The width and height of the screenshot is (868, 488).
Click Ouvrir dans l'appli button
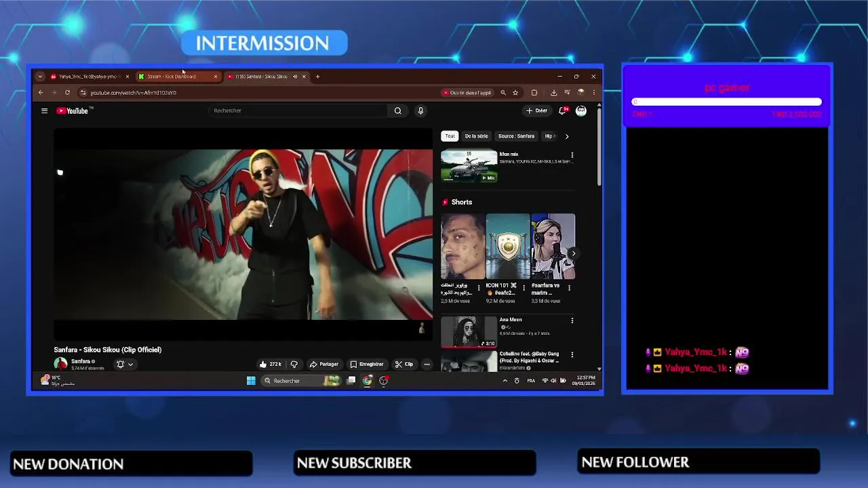click(467, 93)
